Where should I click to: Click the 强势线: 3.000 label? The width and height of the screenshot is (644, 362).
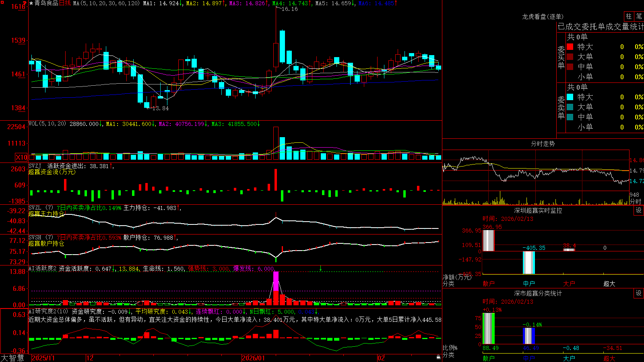209,268
